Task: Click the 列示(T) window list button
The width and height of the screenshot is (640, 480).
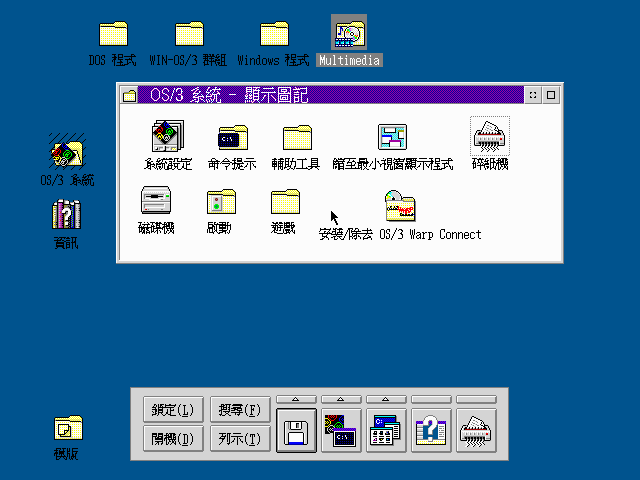Action: (240, 439)
